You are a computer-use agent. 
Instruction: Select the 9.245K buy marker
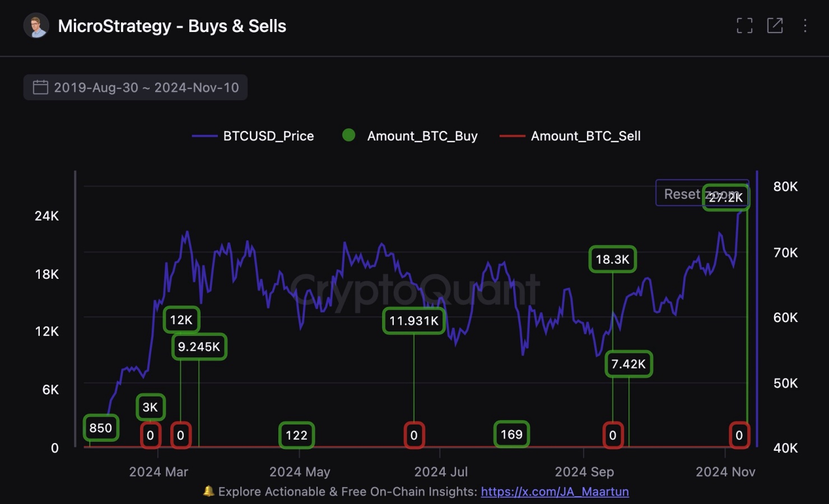point(199,347)
